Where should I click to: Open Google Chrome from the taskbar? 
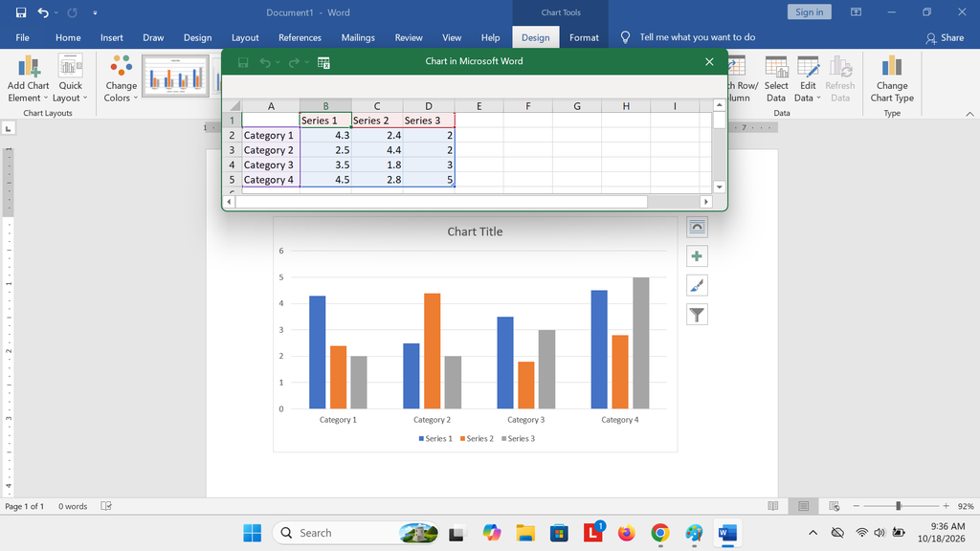(660, 533)
